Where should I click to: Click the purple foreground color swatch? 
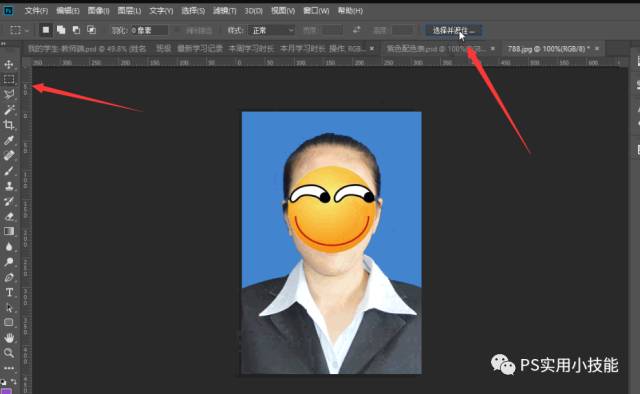click(x=7, y=391)
